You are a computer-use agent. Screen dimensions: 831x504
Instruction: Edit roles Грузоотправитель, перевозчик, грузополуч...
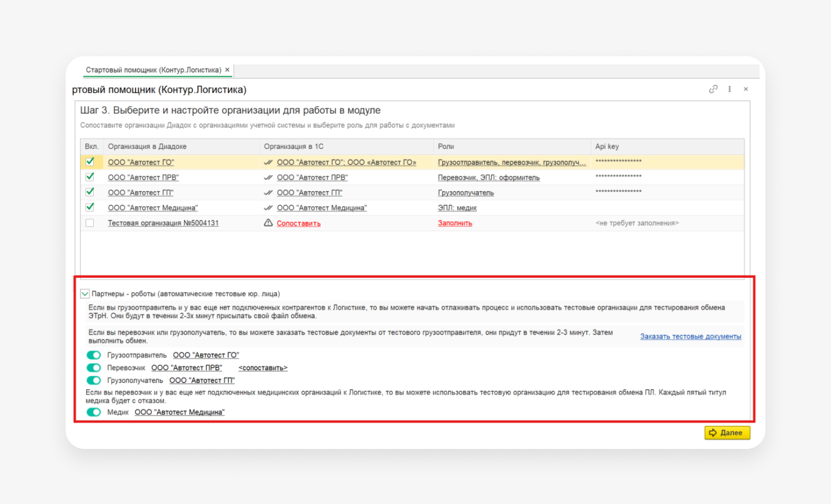[x=512, y=162]
